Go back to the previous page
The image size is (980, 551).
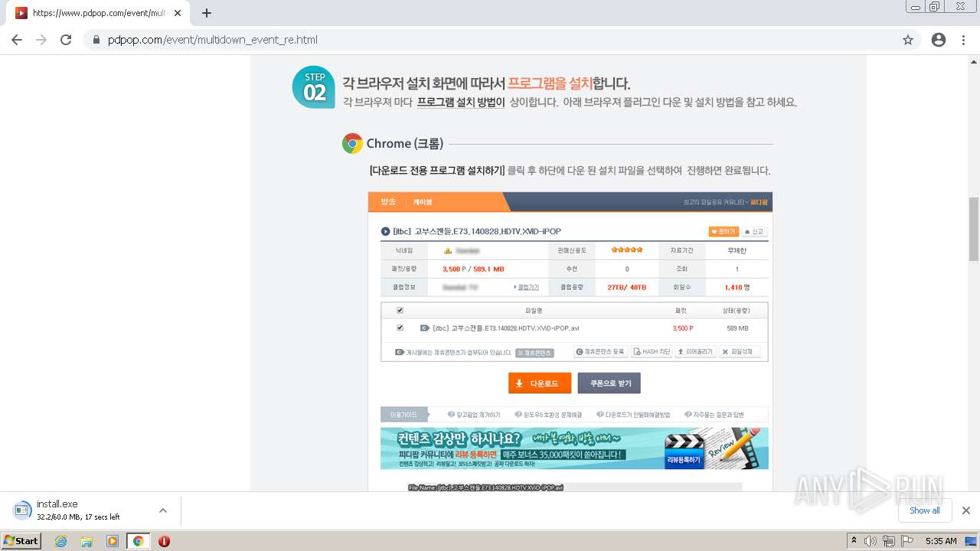[17, 40]
